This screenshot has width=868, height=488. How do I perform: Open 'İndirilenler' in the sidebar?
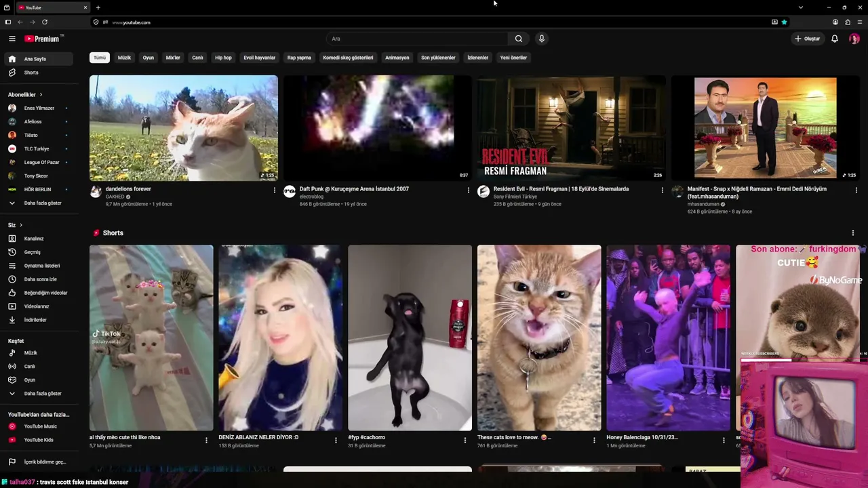(x=38, y=320)
